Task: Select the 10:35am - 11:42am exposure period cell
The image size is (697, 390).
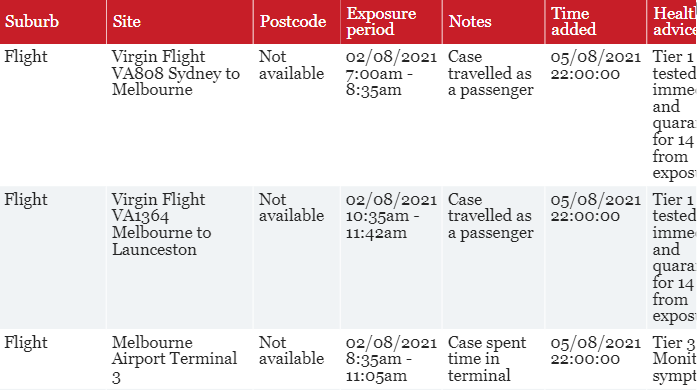Action: coord(391,258)
